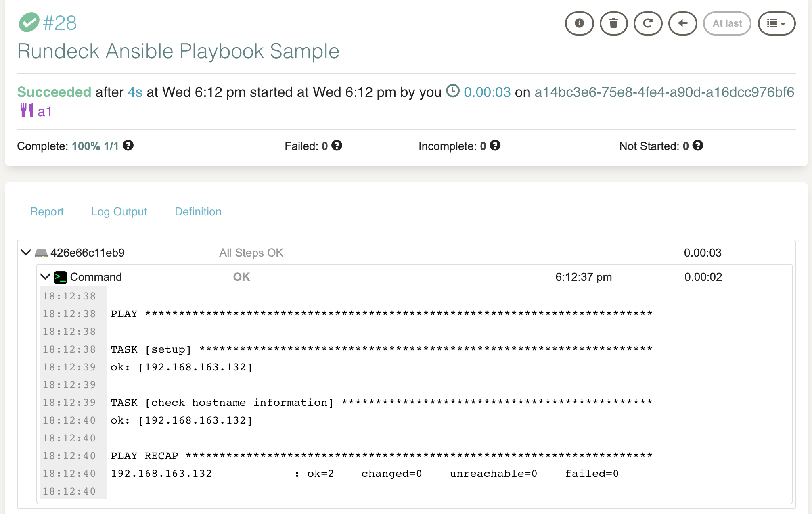
Task: Open help icon next to Not Started
Action: click(x=698, y=146)
